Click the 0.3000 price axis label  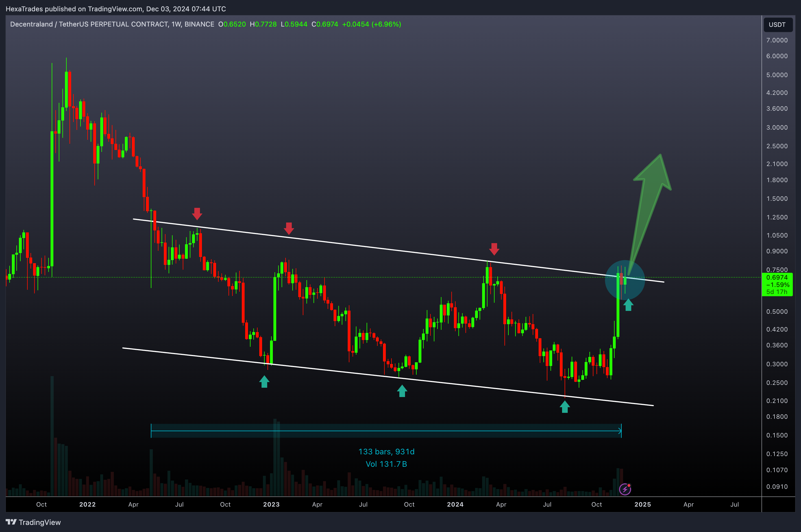tap(777, 364)
